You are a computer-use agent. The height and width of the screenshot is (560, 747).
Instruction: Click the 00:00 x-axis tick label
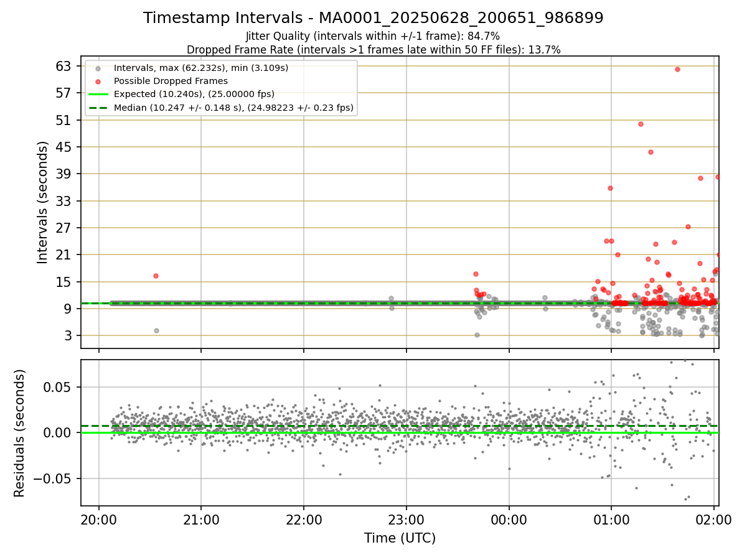(x=509, y=520)
